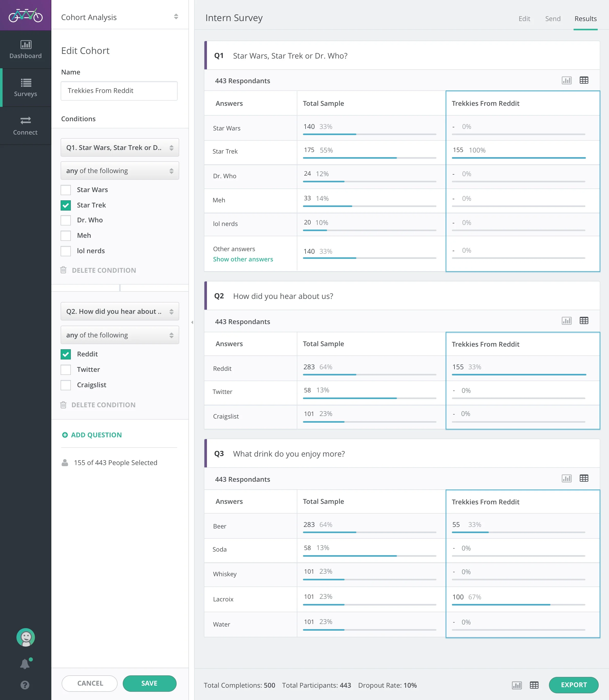This screenshot has height=700, width=609.
Task: Open Q1 Star Wars question selector dropdown
Action: click(x=120, y=147)
